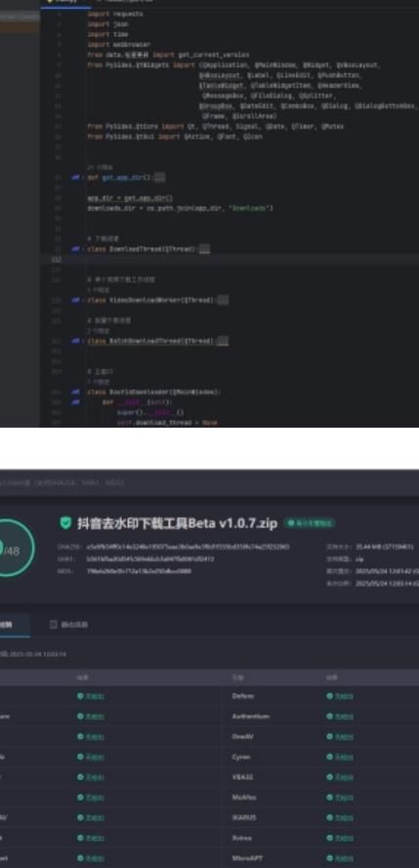Click the green shield icon beside the zip filename
The width and height of the screenshot is (419, 868).
point(65,522)
